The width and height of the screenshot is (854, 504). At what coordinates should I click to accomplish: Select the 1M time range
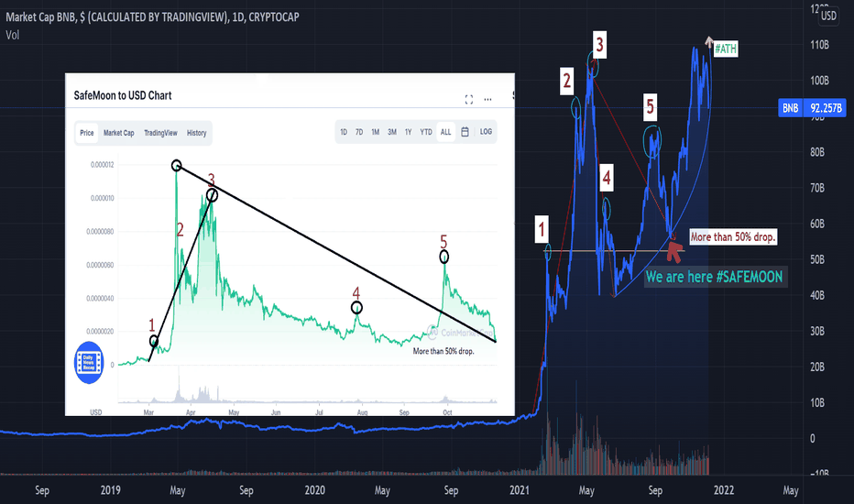click(376, 132)
